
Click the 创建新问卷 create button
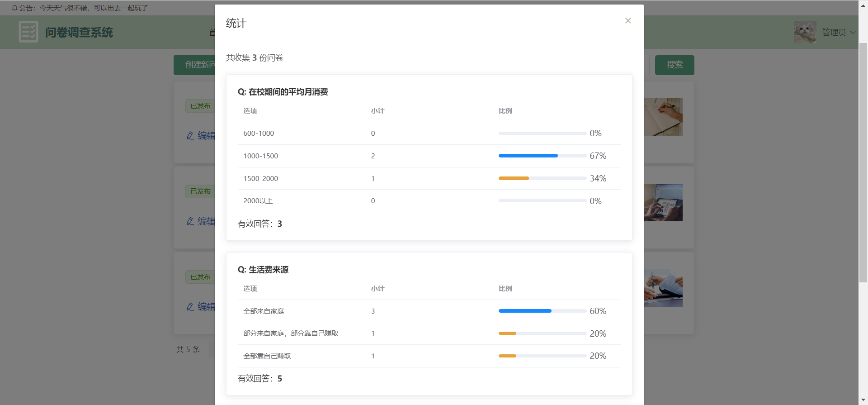pyautogui.click(x=195, y=65)
